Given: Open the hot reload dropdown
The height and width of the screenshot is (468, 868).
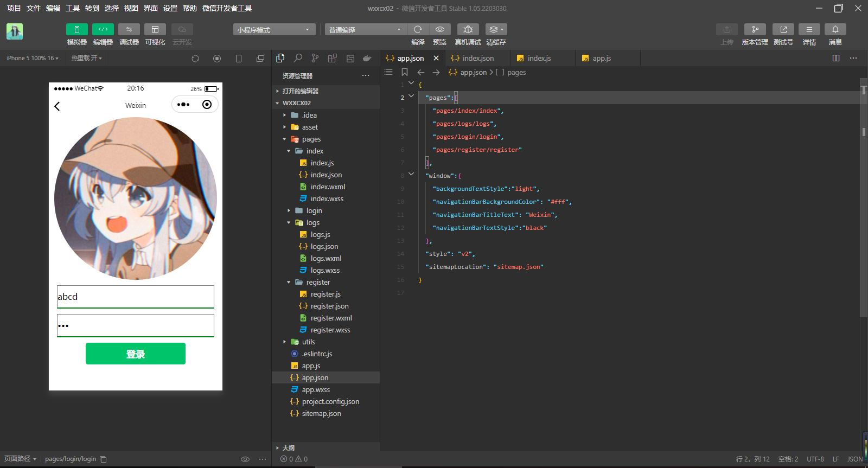Looking at the screenshot, I should tap(86, 58).
